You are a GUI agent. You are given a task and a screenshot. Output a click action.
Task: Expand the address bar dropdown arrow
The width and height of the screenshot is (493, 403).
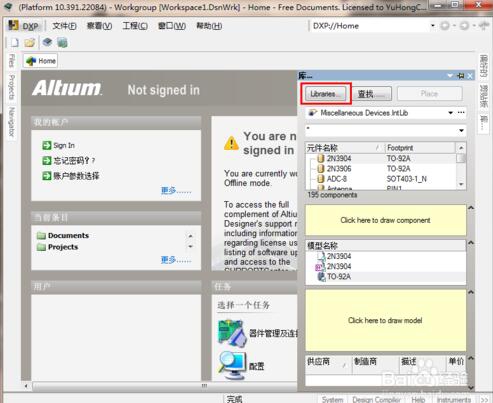point(433,26)
